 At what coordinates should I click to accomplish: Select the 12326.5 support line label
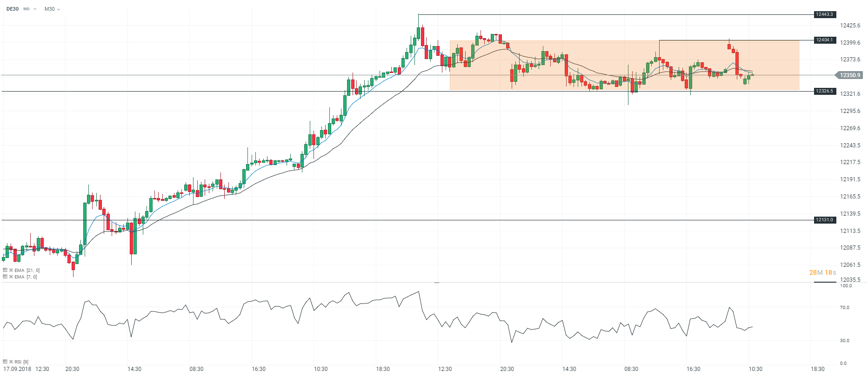(824, 91)
